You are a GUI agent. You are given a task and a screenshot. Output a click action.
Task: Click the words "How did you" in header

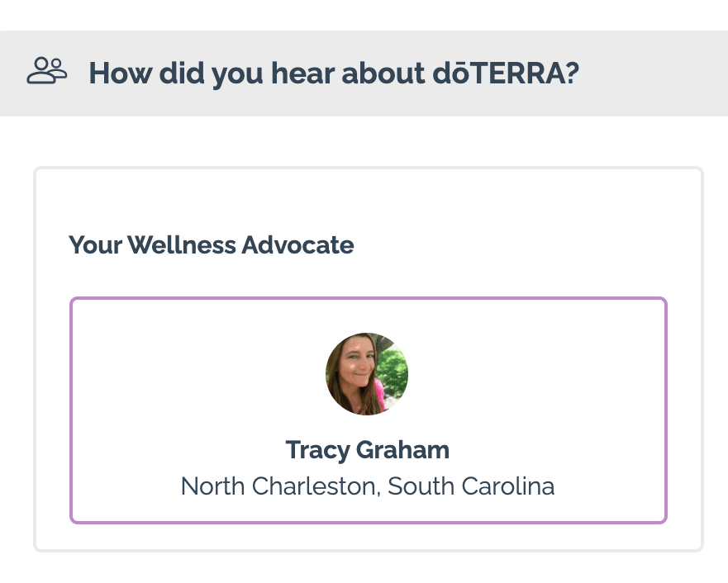tap(176, 73)
